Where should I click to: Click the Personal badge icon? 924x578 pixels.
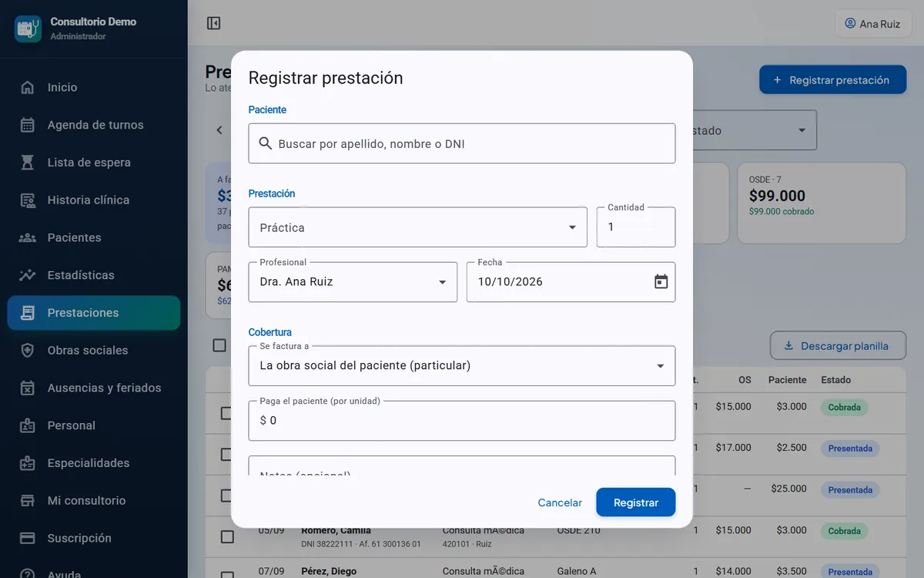[x=28, y=425]
